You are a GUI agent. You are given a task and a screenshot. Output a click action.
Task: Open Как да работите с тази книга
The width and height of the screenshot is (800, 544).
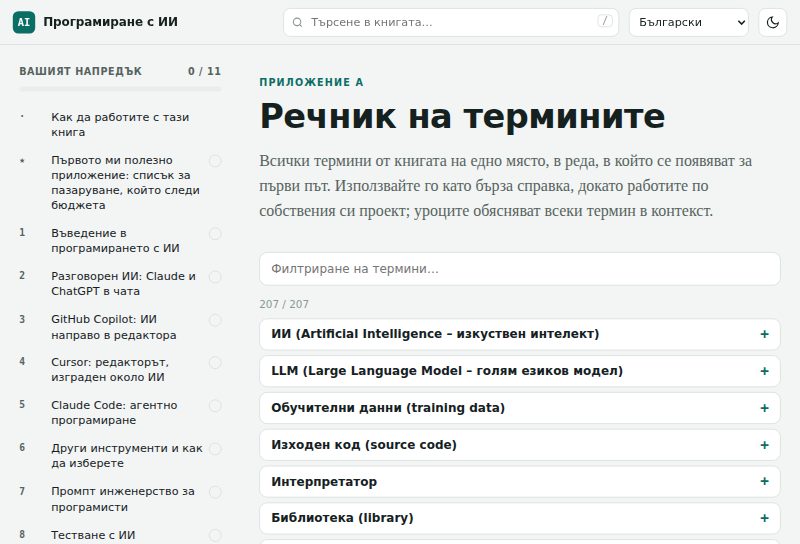click(x=120, y=125)
